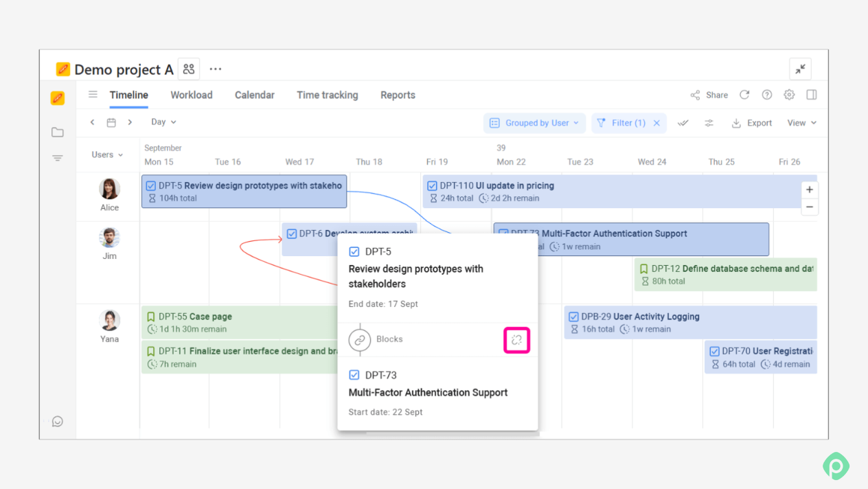This screenshot has height=489, width=868.
Task: Open the Day scale dropdown
Action: click(x=163, y=122)
